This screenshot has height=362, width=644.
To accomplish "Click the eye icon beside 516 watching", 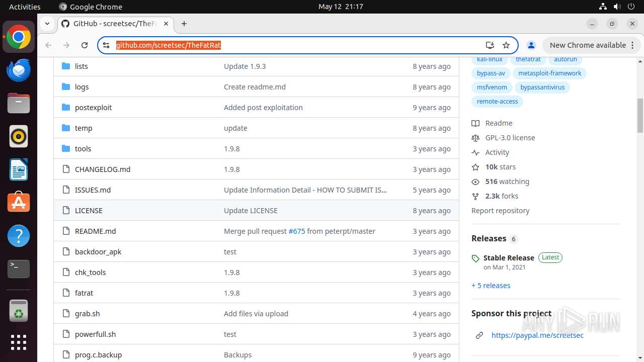I will pos(475,182).
